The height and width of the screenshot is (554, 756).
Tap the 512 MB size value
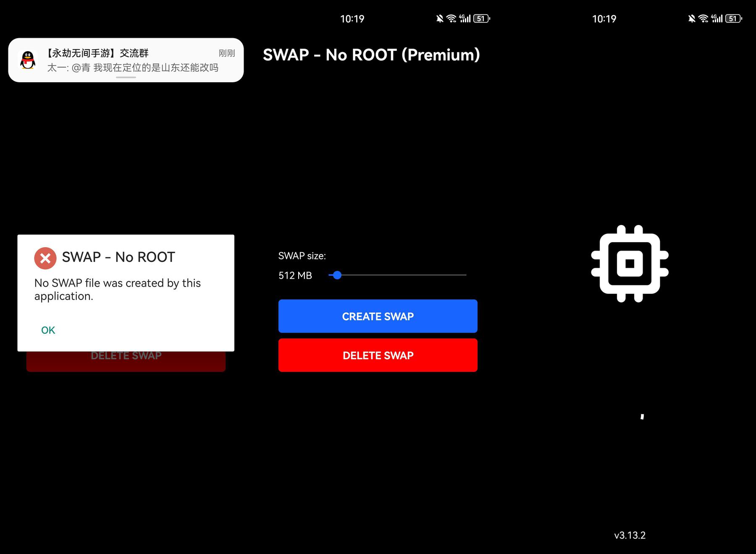pos(295,275)
